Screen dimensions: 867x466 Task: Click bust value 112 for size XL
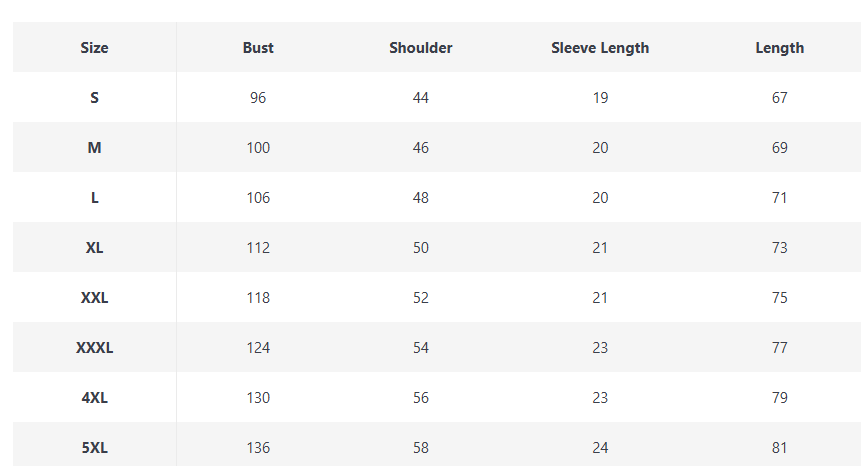pyautogui.click(x=258, y=247)
